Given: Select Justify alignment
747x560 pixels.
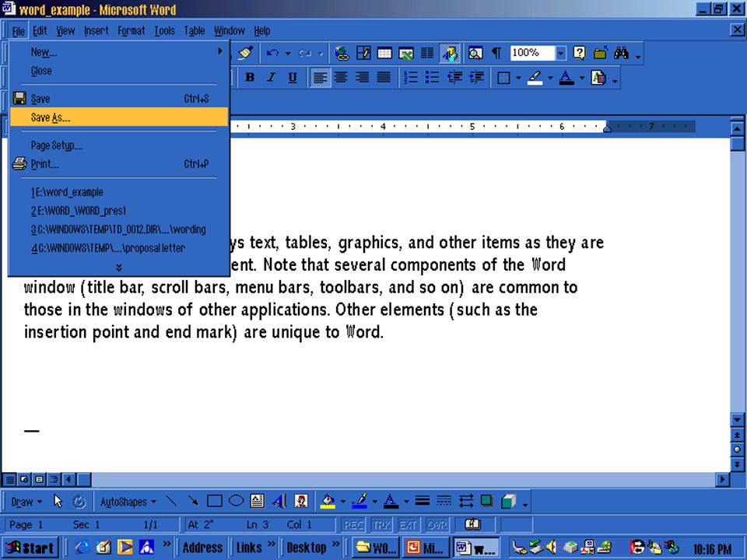Looking at the screenshot, I should coord(384,77).
